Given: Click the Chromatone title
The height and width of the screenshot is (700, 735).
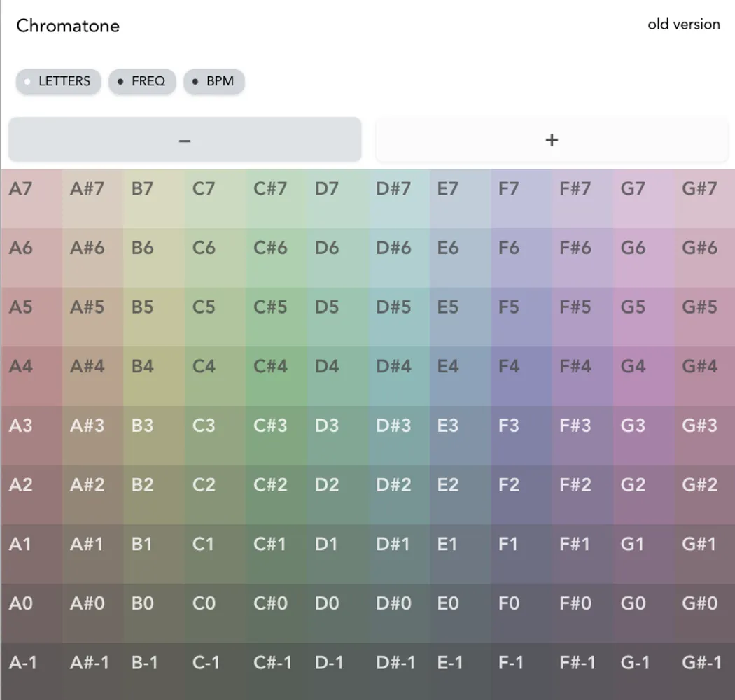Looking at the screenshot, I should click(x=68, y=26).
